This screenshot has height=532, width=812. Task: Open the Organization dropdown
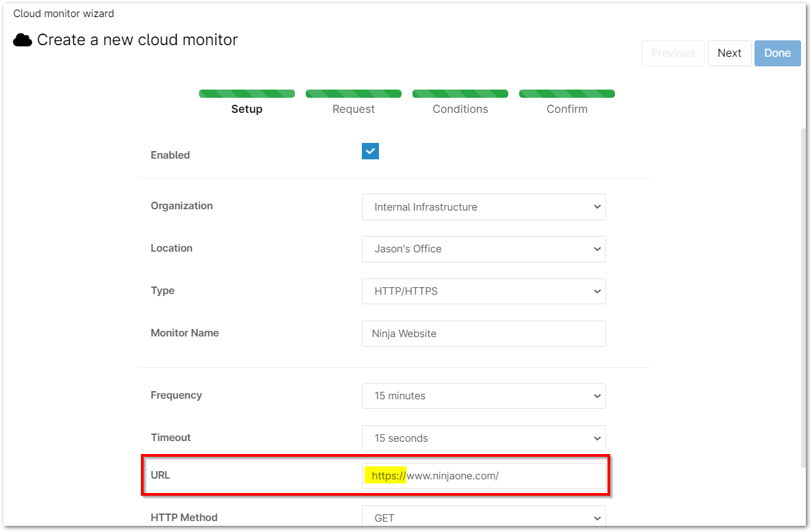484,207
